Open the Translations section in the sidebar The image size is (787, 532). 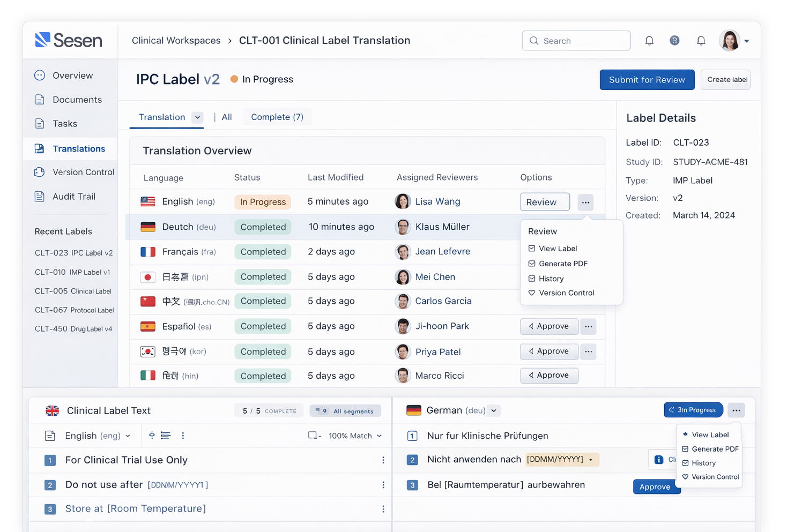(x=79, y=148)
